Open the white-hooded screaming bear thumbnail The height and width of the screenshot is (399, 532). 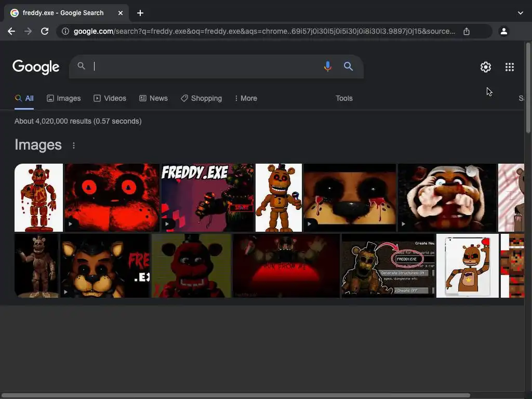[x=447, y=197]
